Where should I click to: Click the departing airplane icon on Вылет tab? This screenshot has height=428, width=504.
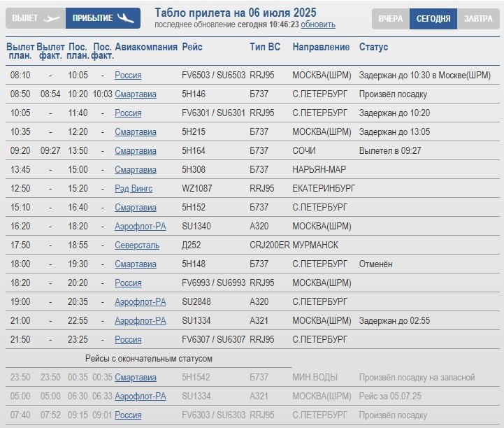(52, 18)
